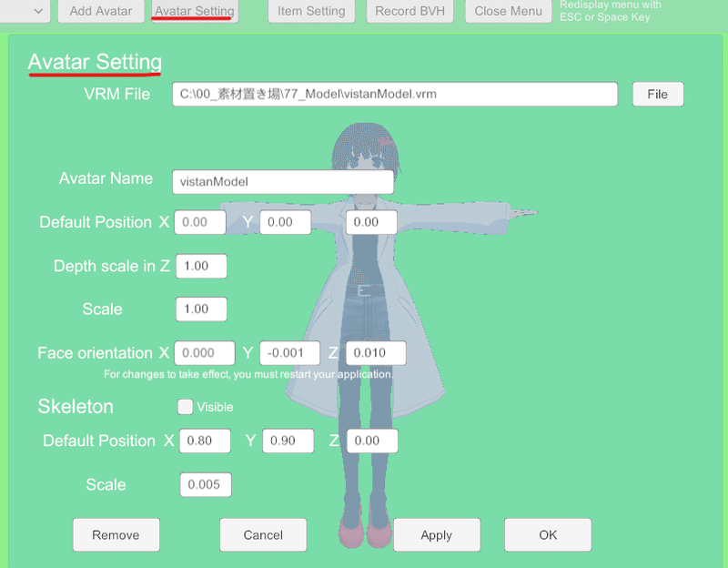Confirm settings with the OK button

click(x=547, y=534)
